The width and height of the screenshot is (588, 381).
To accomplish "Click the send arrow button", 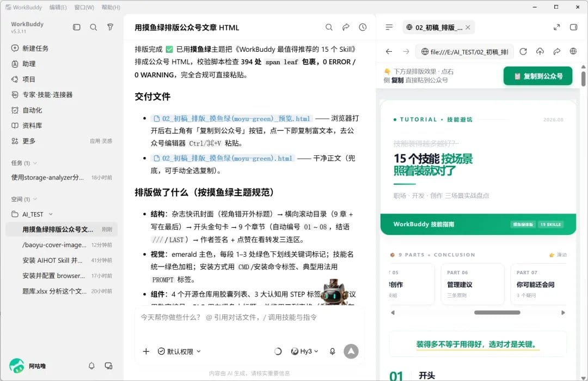I will coord(351,352).
